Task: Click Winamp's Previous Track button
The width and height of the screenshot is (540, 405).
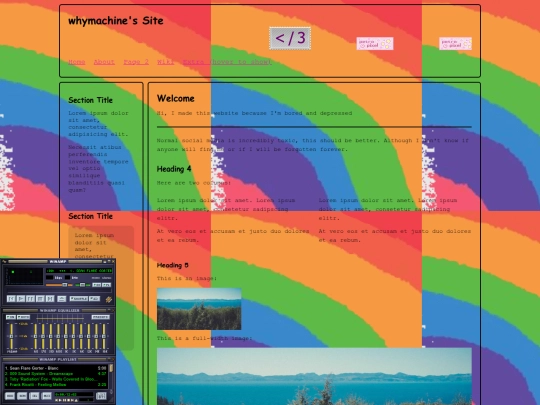Action: point(11,299)
